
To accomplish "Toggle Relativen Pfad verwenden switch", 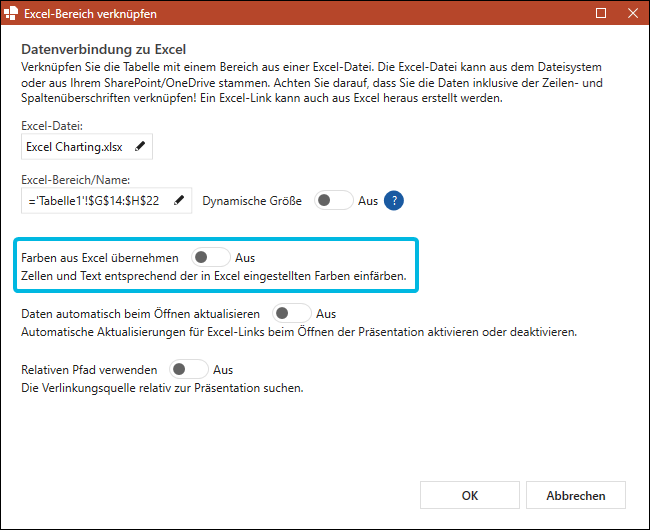I will point(189,369).
